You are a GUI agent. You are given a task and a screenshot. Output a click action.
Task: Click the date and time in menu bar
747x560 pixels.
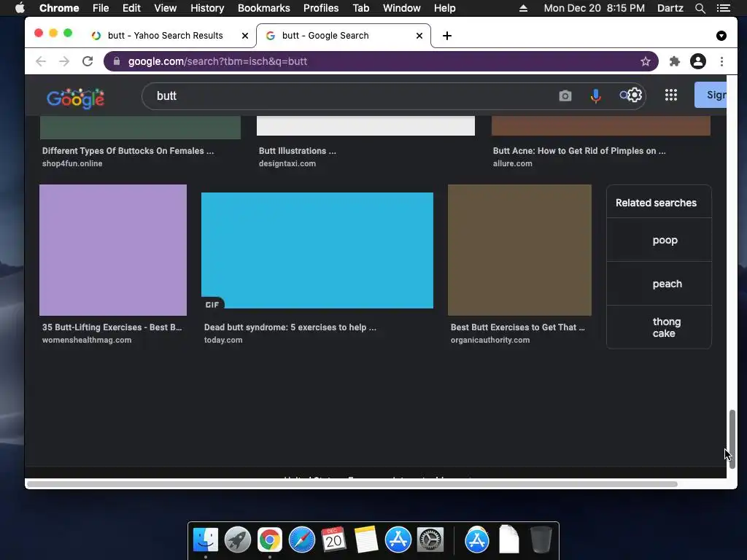coord(594,8)
